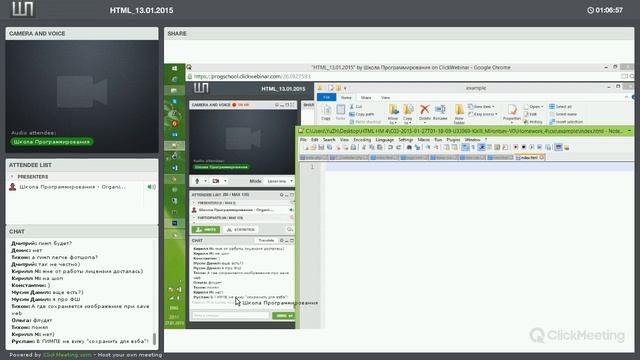Click Notepad++ New file toolbar icon

click(307, 147)
